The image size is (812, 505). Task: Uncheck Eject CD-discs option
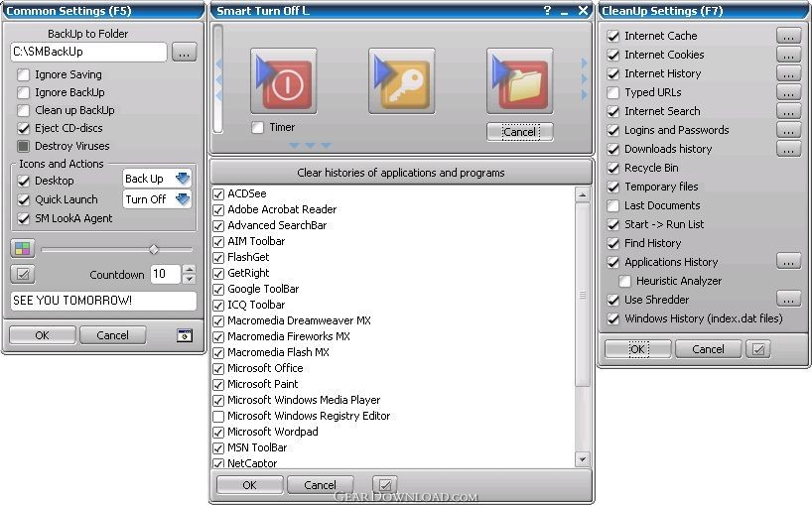click(23, 128)
